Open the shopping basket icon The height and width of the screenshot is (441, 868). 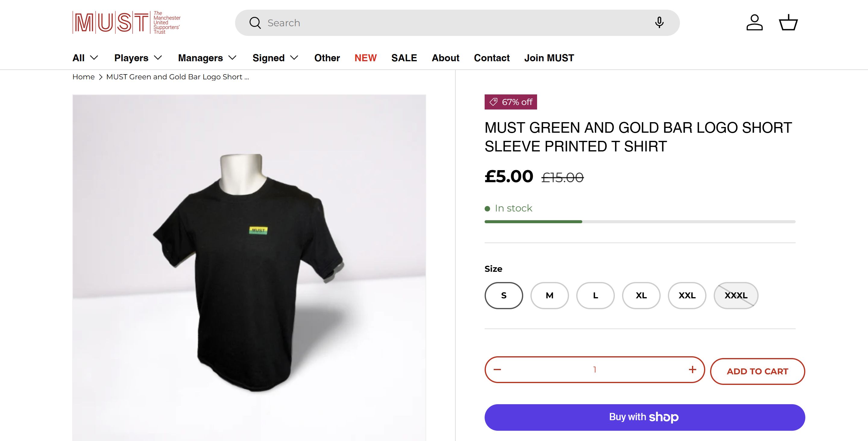788,23
